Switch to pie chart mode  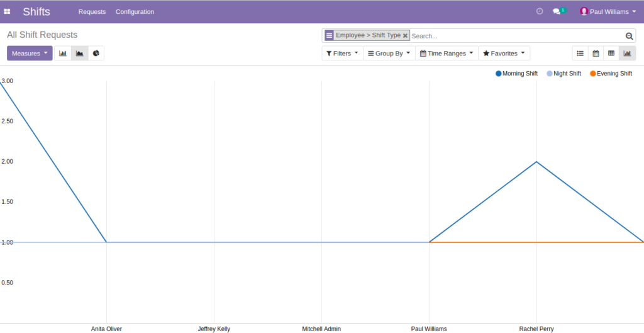pos(96,54)
